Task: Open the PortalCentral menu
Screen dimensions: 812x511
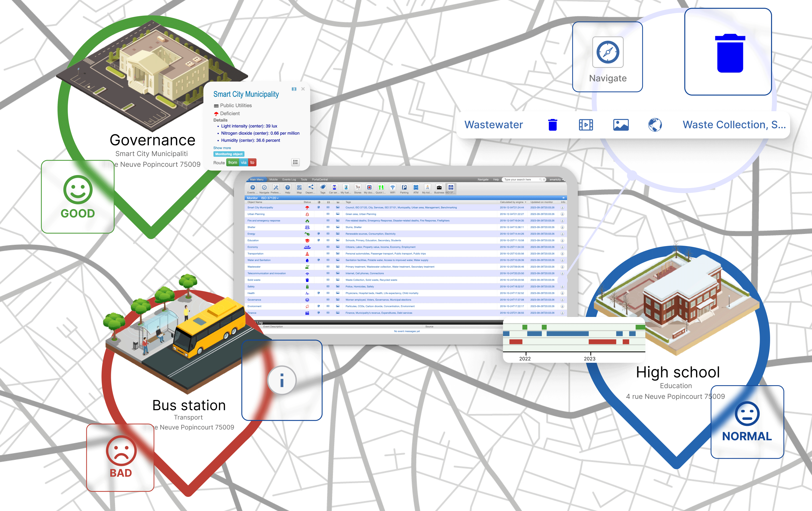Action: point(320,179)
